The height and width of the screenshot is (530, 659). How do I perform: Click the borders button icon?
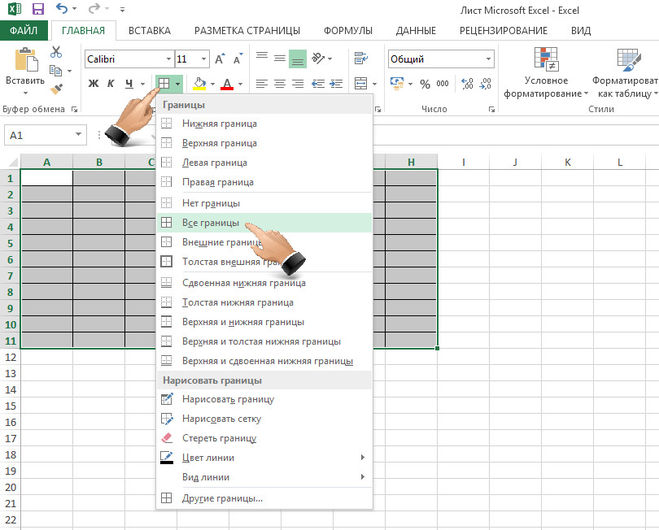click(164, 84)
